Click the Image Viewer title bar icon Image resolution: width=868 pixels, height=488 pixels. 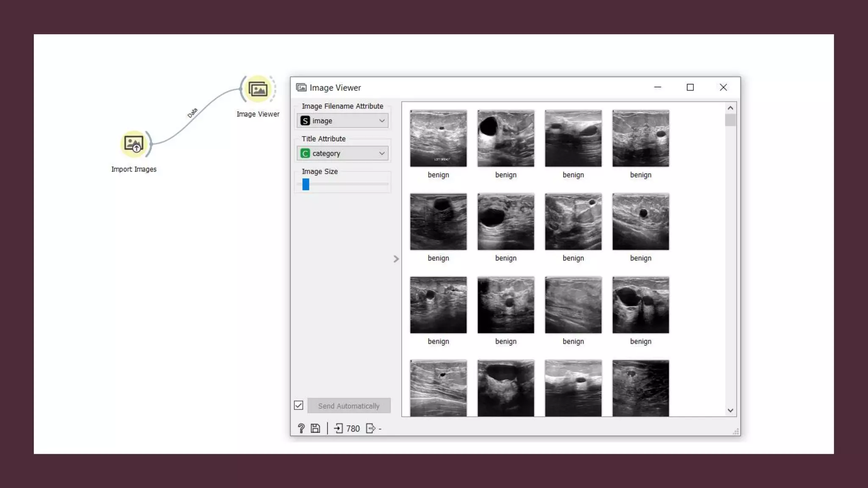301,88
